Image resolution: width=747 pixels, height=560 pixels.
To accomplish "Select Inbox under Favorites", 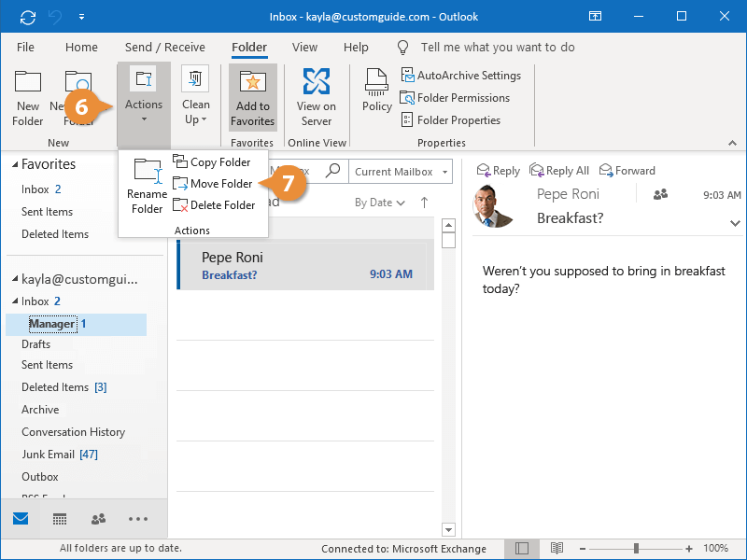I will coord(41,189).
